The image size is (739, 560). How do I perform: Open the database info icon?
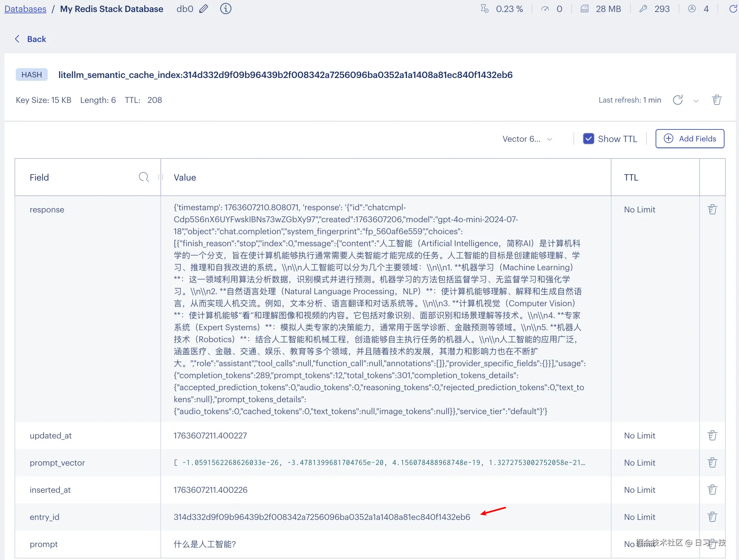pos(225,9)
